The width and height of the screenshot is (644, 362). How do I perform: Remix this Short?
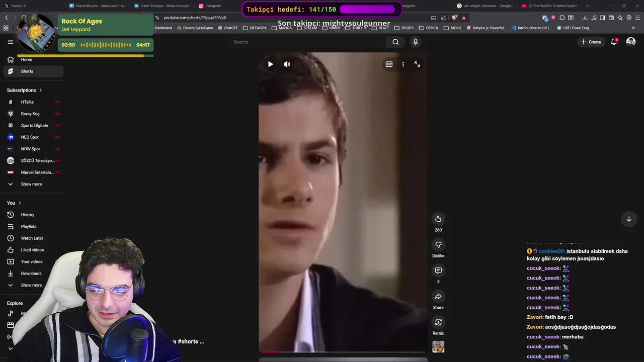coord(438,322)
